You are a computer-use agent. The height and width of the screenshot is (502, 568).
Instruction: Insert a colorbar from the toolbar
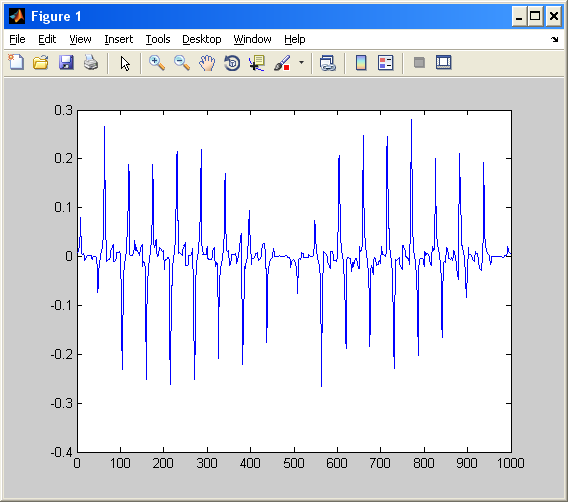click(x=361, y=63)
